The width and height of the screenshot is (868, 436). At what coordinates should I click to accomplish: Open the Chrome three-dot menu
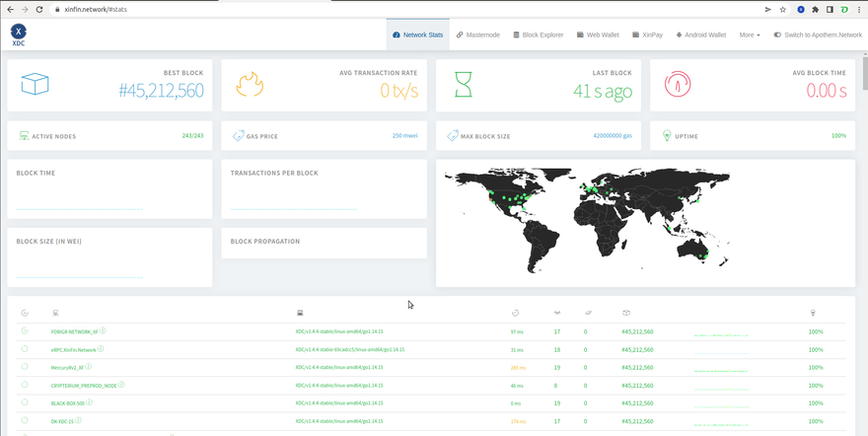pos(858,9)
